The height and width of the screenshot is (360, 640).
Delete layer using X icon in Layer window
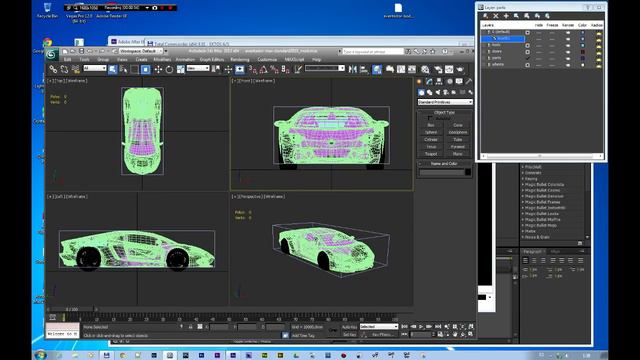(x=496, y=16)
